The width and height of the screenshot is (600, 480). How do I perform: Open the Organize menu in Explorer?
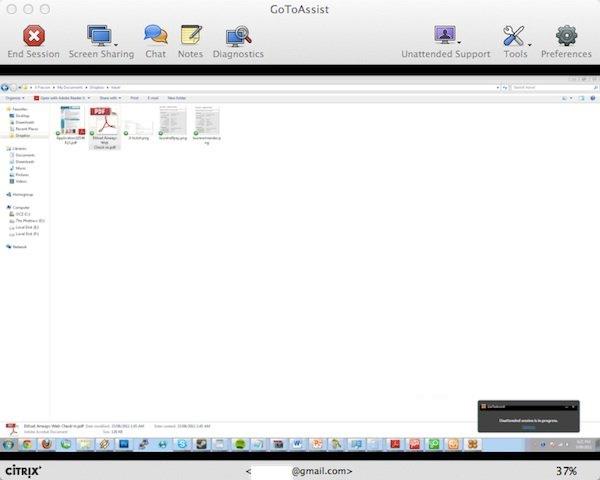click(15, 98)
